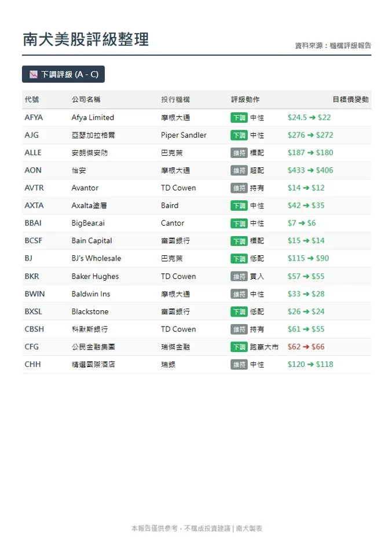Select ticker CBSH

click(x=34, y=329)
